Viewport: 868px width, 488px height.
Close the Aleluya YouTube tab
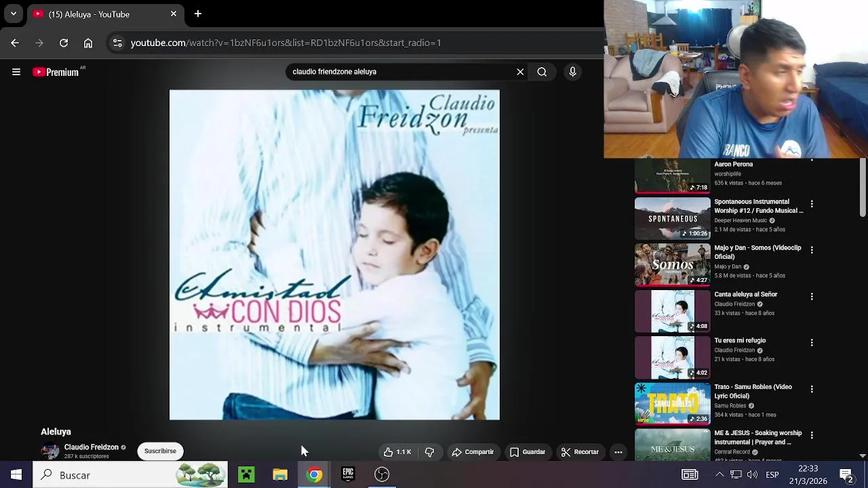tap(174, 14)
